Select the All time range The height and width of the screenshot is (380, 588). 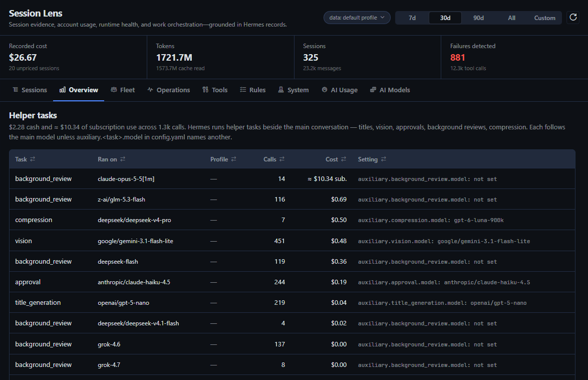pos(511,18)
